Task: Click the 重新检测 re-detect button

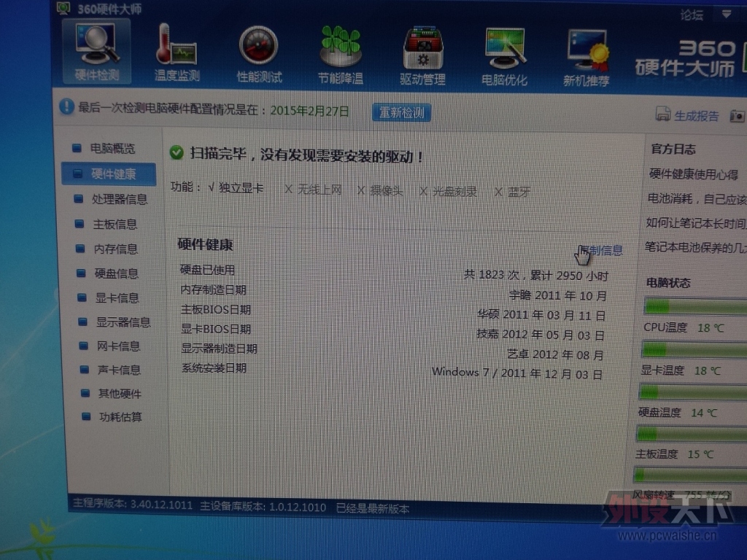Action: (402, 112)
